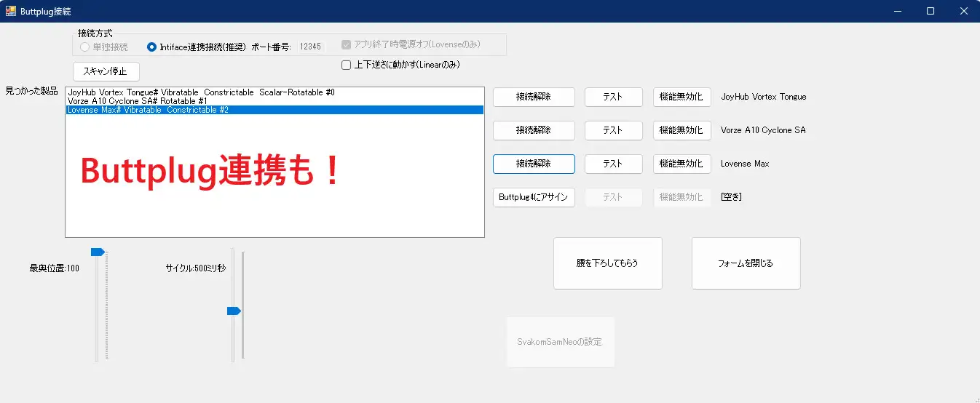Click the port number field showing 12345
Image resolution: width=980 pixels, height=403 pixels.
tap(310, 47)
